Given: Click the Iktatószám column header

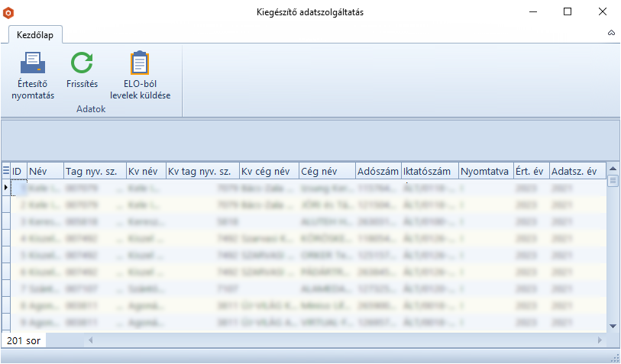Looking at the screenshot, I should point(429,171).
